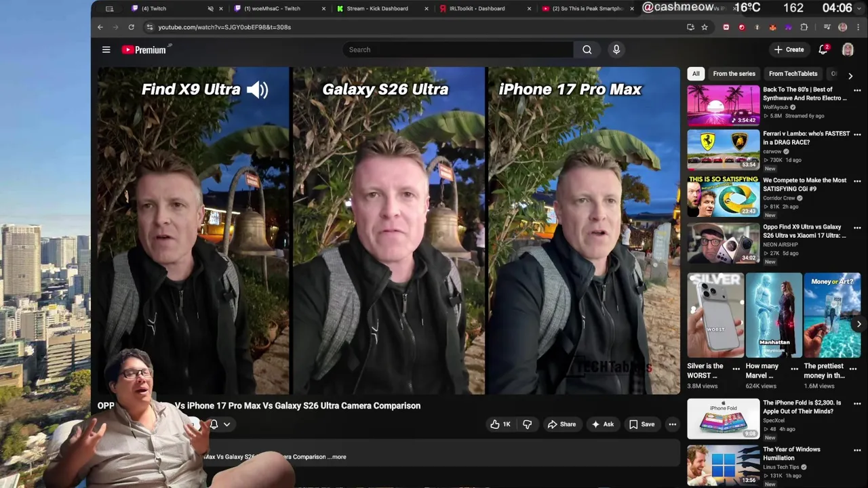Open options for NEON AIRSHIP video
The height and width of the screenshot is (488, 868).
pos(857,228)
